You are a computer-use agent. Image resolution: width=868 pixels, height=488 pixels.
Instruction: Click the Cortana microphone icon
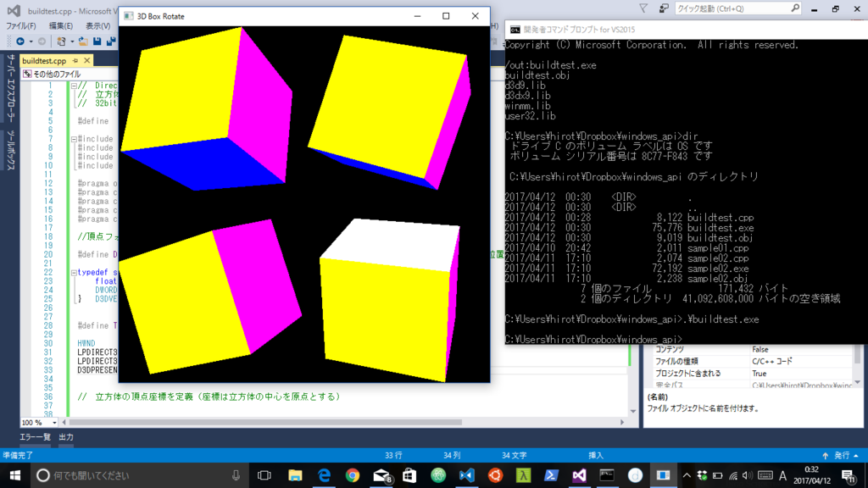pos(236,475)
